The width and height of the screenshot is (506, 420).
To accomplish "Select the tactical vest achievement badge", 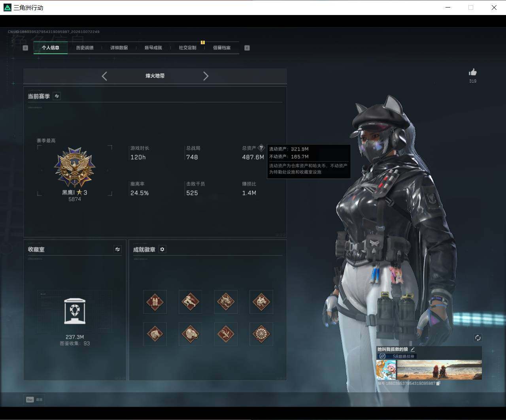I will tap(155, 302).
